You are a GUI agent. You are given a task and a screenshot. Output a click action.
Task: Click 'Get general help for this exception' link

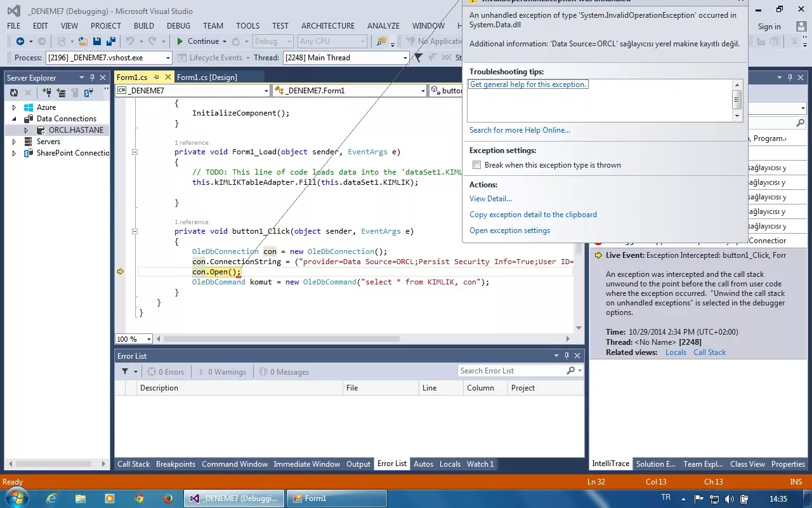[x=528, y=84]
